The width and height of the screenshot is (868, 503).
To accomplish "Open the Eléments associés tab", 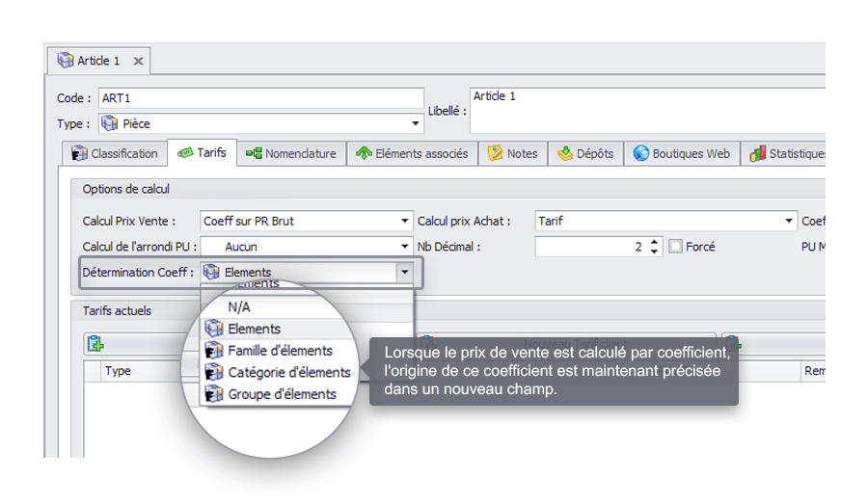I will click(412, 153).
